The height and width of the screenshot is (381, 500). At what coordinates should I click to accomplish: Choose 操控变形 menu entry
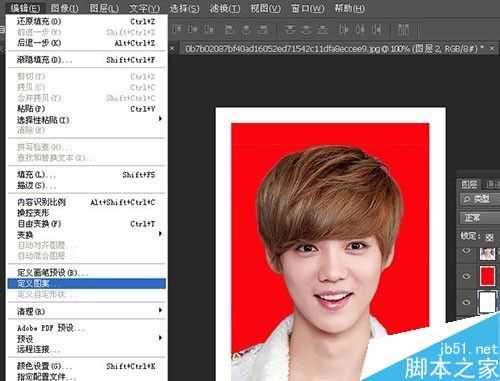87,213
